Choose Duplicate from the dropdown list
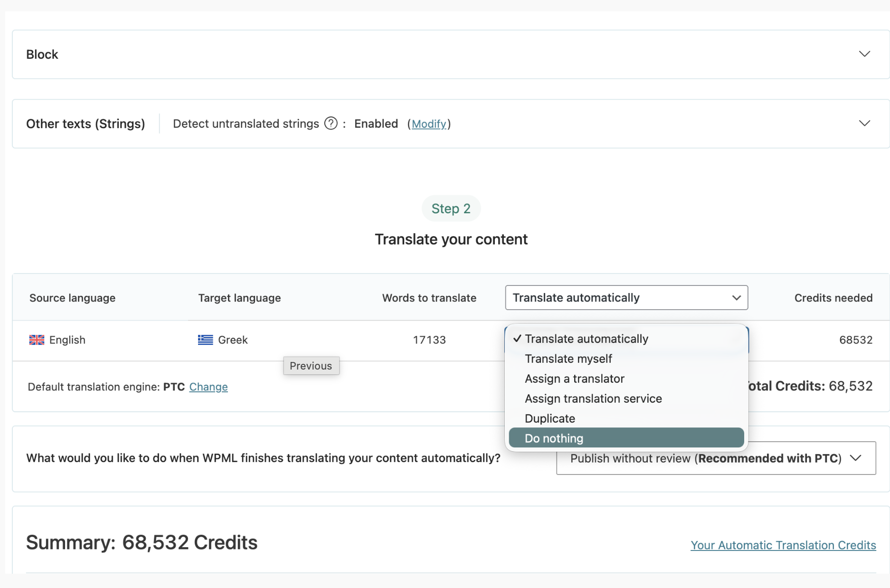Image resolution: width=890 pixels, height=588 pixels. [549, 418]
